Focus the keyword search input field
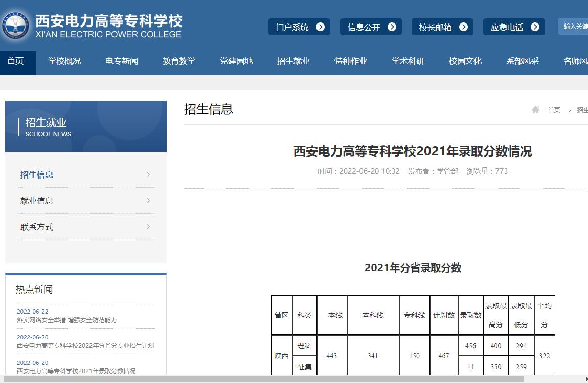The height and width of the screenshot is (383, 588). [573, 27]
